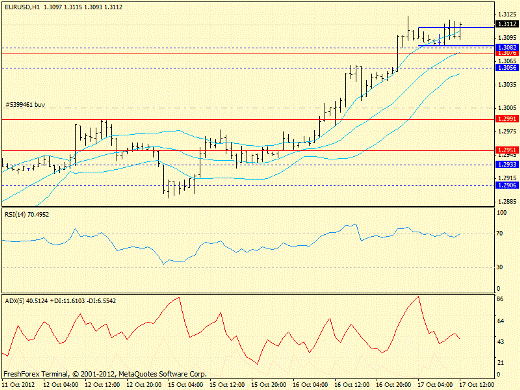
Task: Click the 12 Oct 20:00 time label
Action: [144, 384]
